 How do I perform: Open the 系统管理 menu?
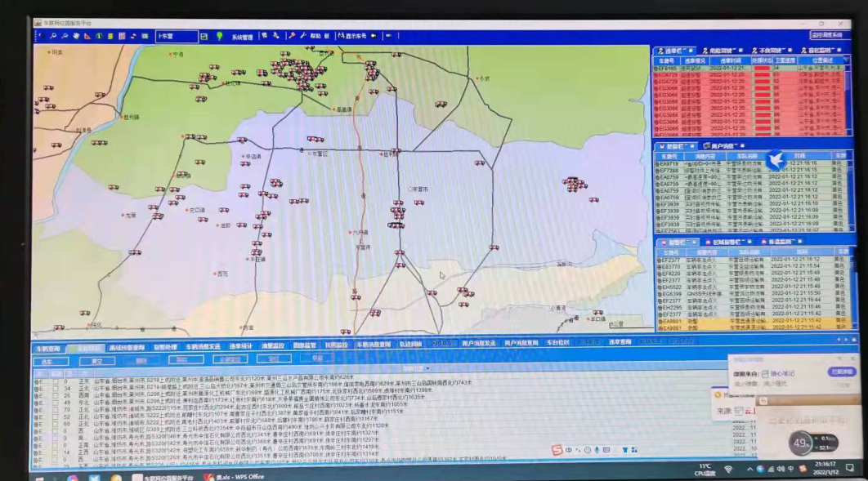pyautogui.click(x=242, y=37)
